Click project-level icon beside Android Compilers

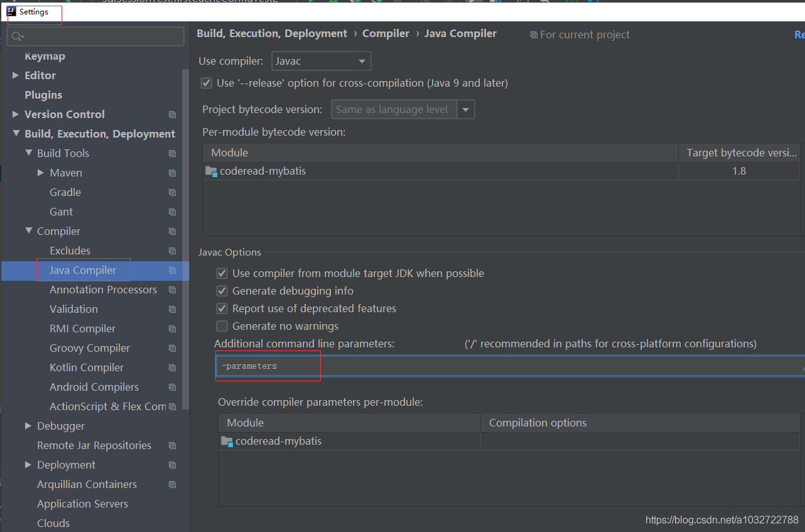click(x=172, y=387)
